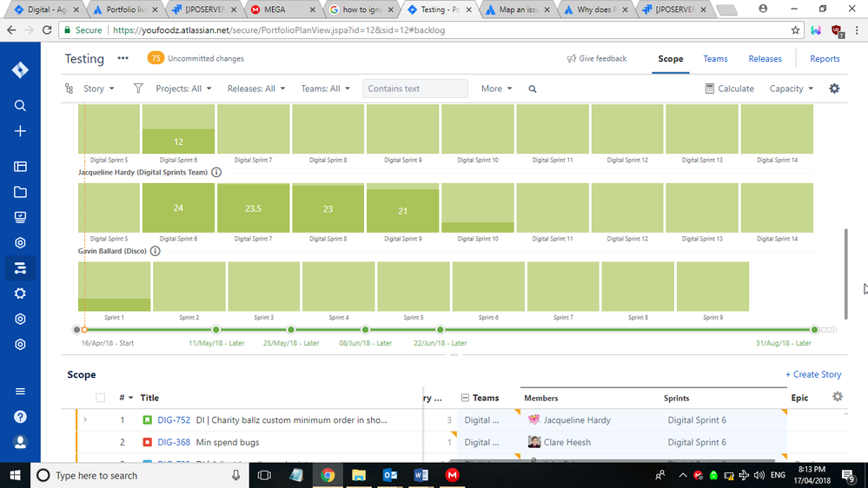Open Outlook from the taskbar

pyautogui.click(x=390, y=475)
